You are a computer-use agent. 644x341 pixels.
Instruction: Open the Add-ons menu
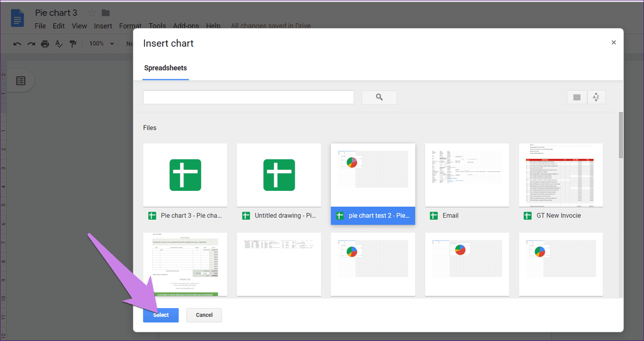click(186, 26)
